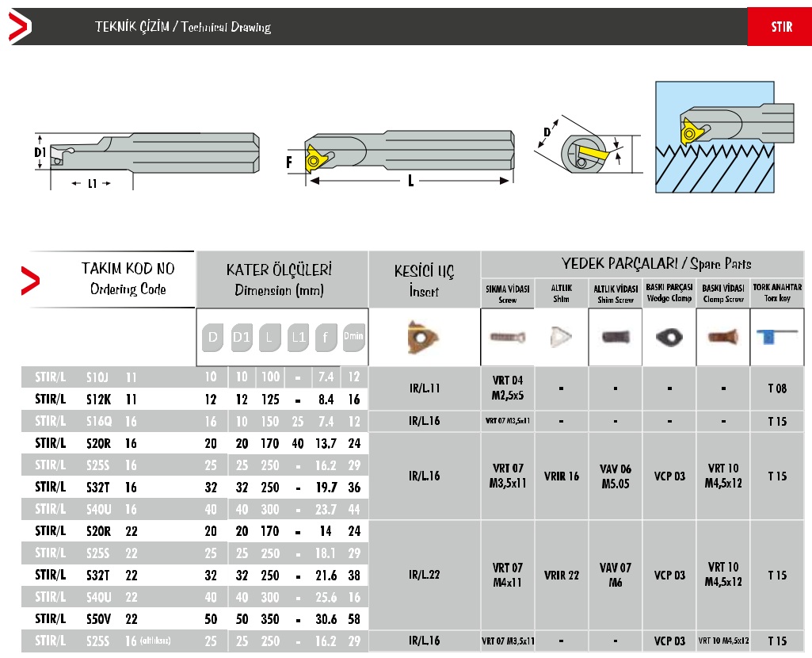This screenshot has height=658, width=812.
Task: Click the VRT 07 M4x11 screw cell
Action: pos(508,575)
